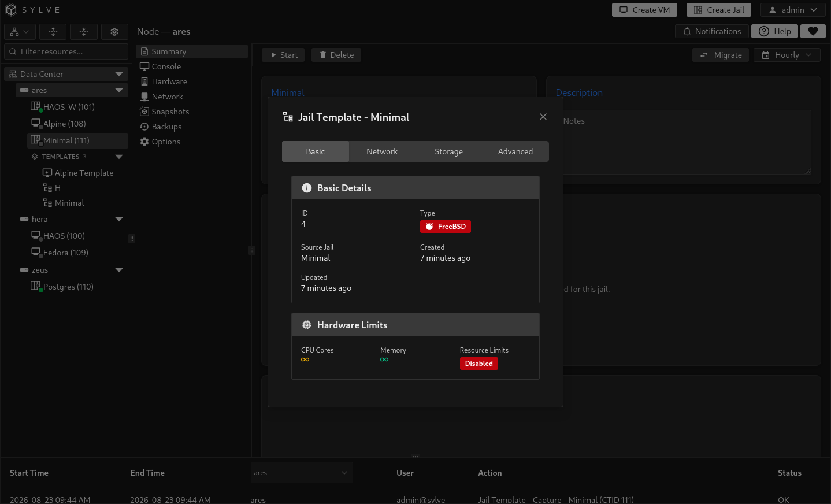
Task: Open the Snapshots section
Action: click(x=192, y=112)
